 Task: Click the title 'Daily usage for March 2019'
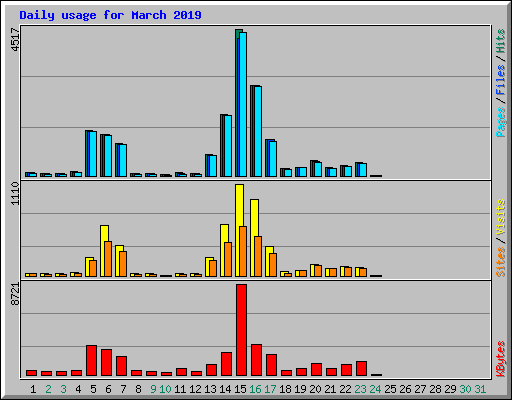(110, 15)
